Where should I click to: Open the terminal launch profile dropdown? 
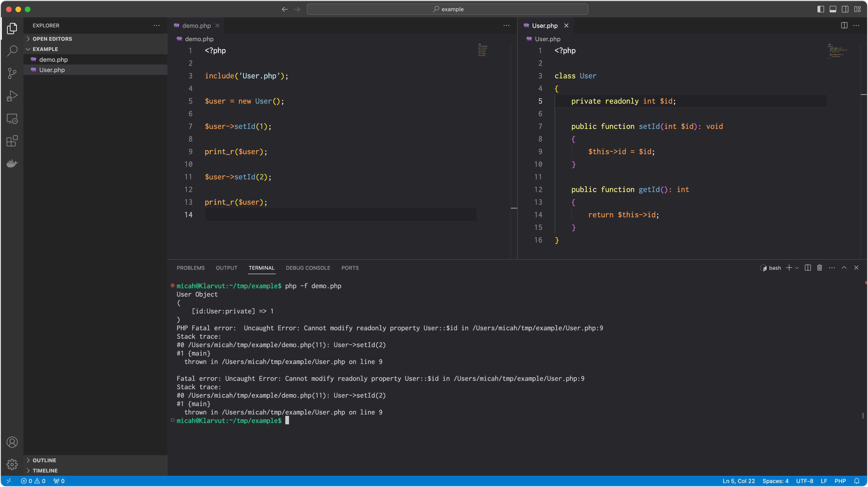click(x=797, y=268)
